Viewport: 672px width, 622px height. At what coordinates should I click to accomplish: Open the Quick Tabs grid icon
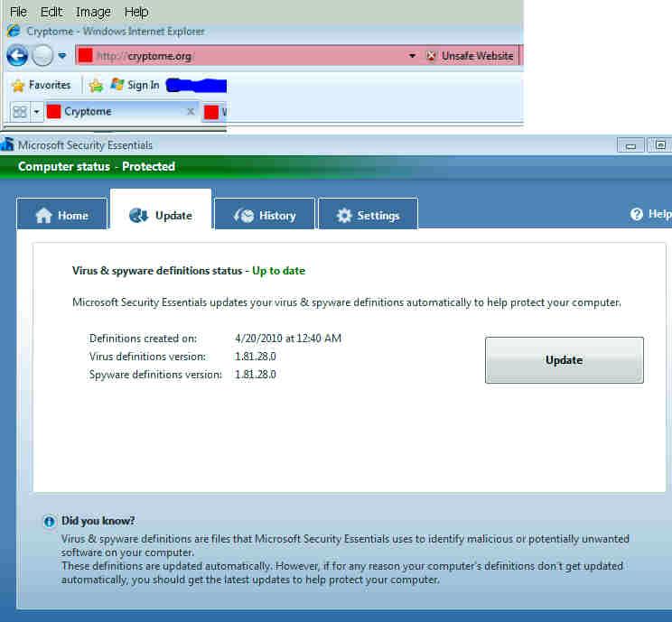(20, 112)
